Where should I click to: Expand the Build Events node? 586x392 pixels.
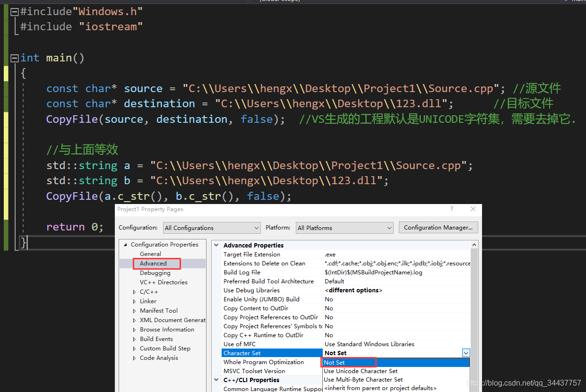pyautogui.click(x=135, y=339)
